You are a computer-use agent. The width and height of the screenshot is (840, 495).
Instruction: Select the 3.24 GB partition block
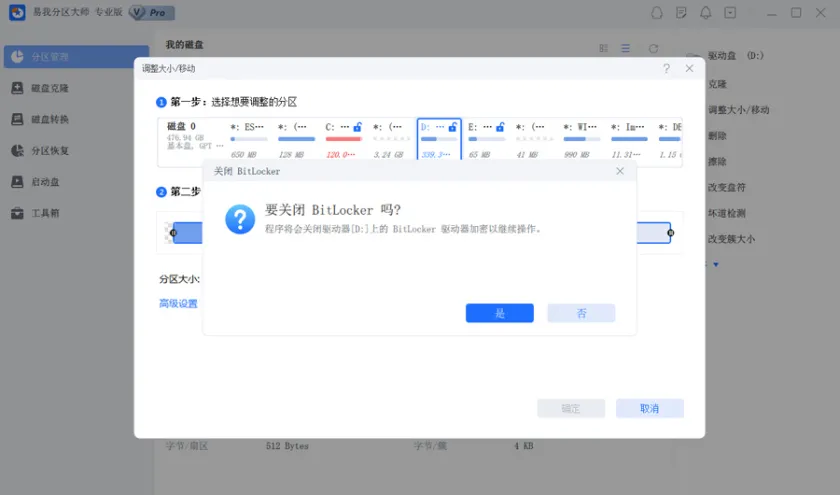click(x=391, y=140)
